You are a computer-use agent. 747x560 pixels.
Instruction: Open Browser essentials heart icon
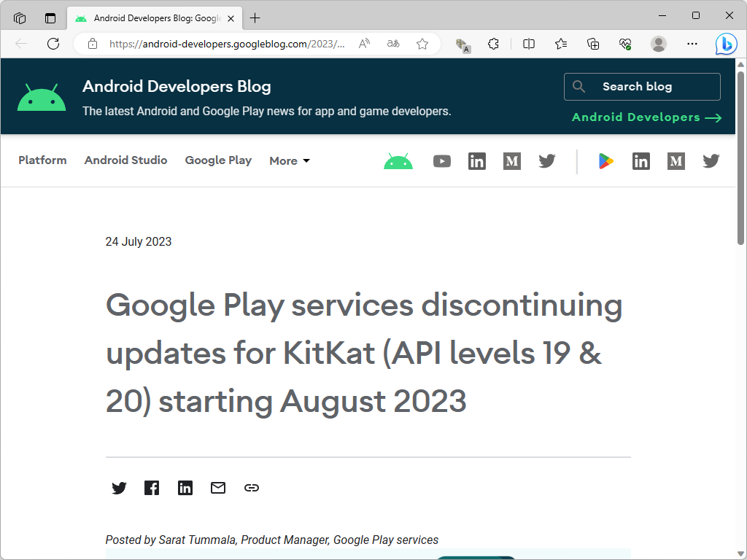[x=625, y=44]
